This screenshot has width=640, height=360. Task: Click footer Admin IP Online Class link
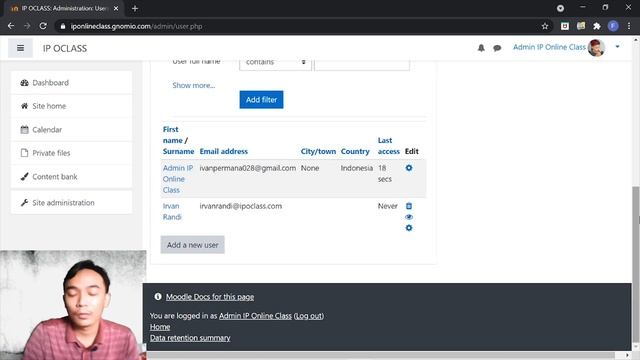pos(255,316)
